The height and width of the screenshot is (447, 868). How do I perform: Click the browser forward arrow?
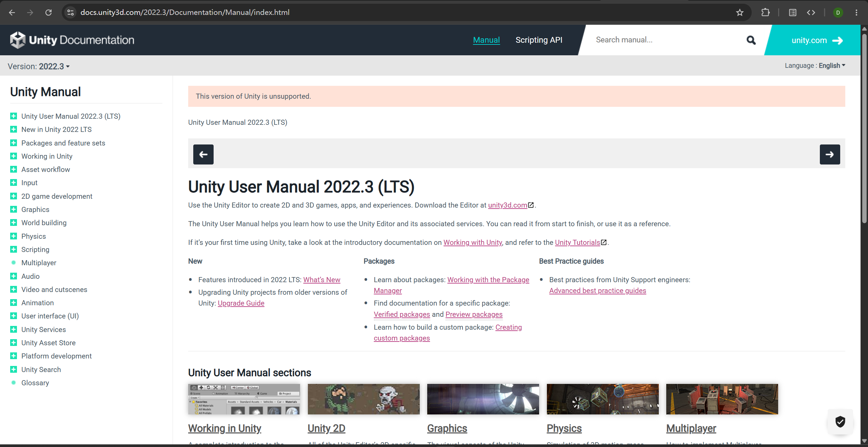point(30,13)
